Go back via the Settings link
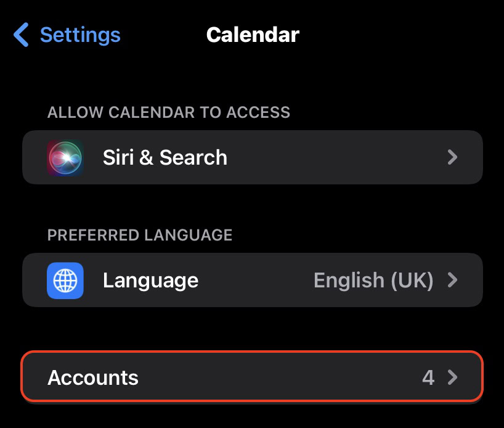 [x=79, y=35]
